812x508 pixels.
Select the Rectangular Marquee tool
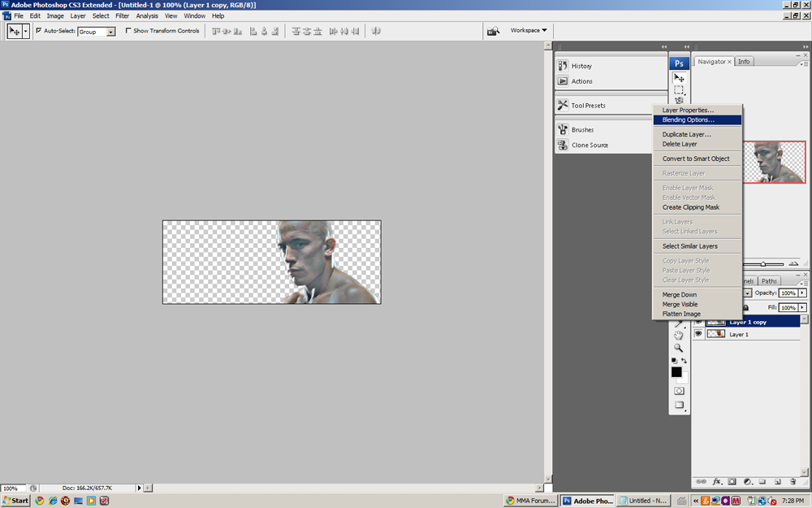pos(679,90)
